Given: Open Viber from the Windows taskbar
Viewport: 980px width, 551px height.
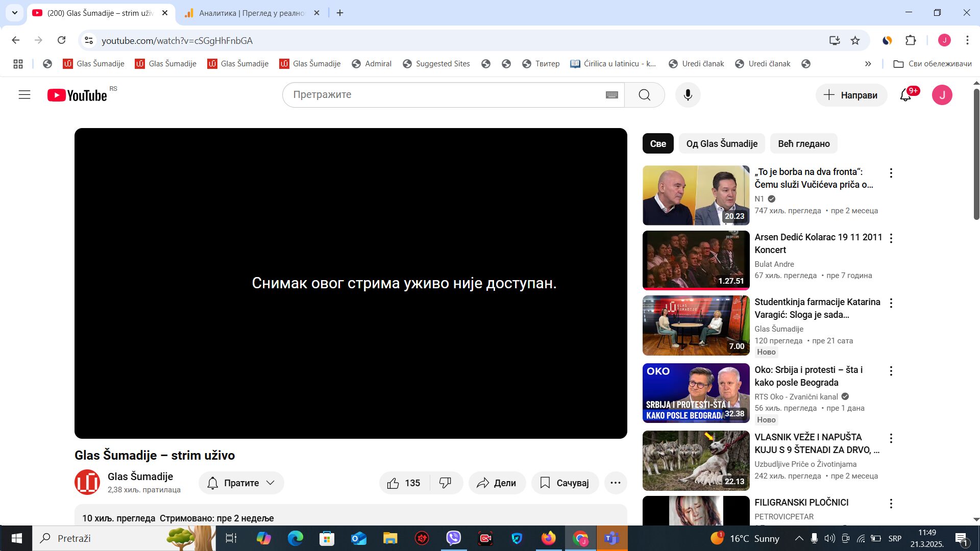Looking at the screenshot, I should point(453,538).
